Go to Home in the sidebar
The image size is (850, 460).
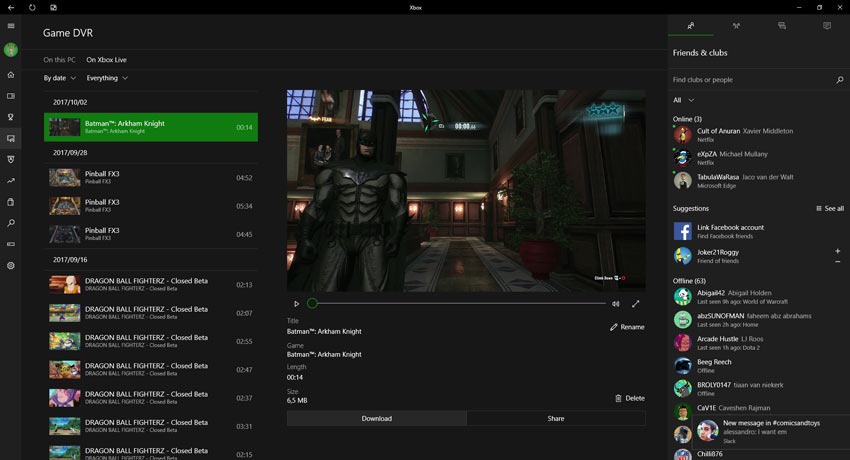click(11, 75)
